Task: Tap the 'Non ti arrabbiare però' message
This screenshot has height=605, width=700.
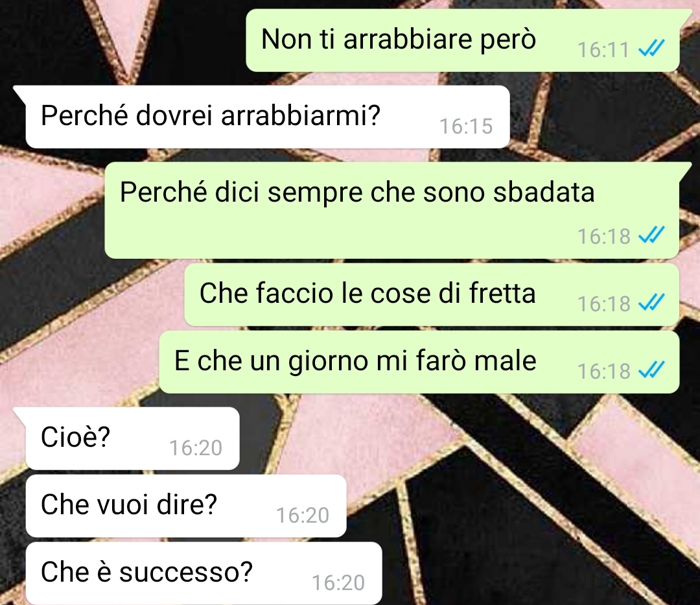Action: pyautogui.click(x=463, y=40)
